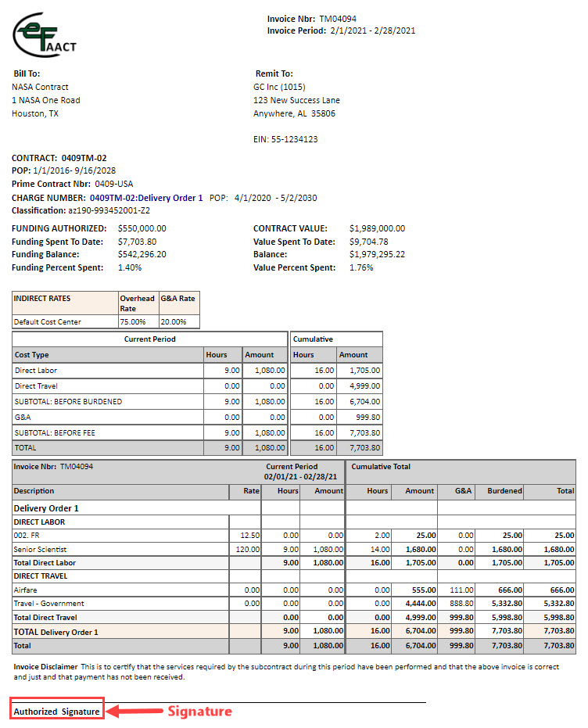Click the Travel - Government line item
This screenshot has height=728, width=588.
[50, 603]
